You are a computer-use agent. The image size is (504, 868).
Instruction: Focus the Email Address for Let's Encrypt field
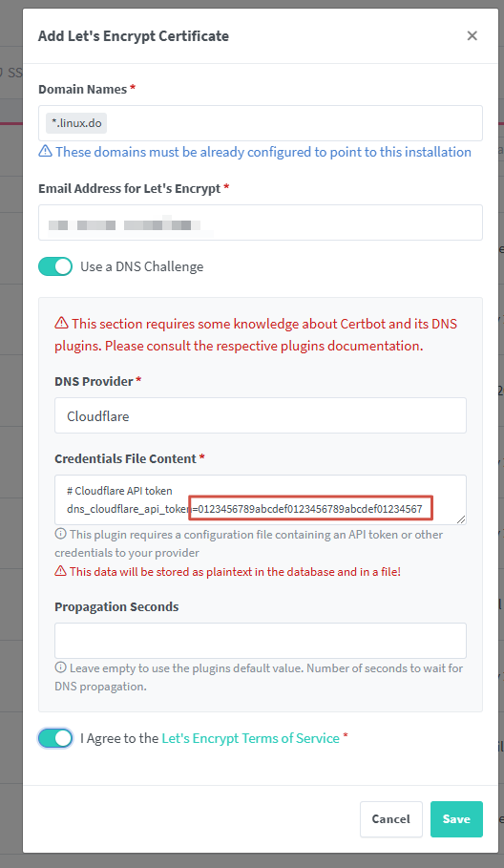261,222
